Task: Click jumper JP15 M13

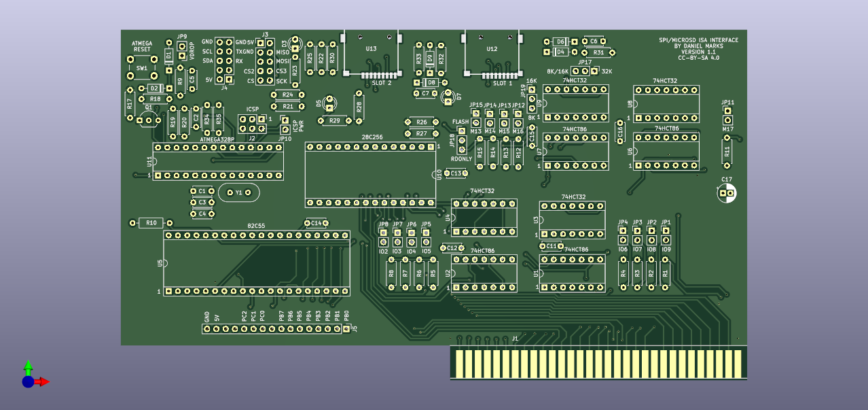Action: tap(475, 118)
